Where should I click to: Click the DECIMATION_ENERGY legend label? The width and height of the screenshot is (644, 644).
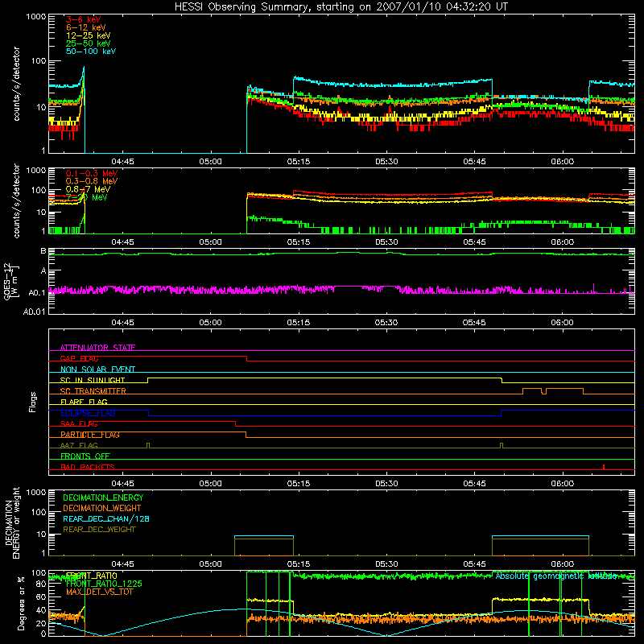click(103, 497)
